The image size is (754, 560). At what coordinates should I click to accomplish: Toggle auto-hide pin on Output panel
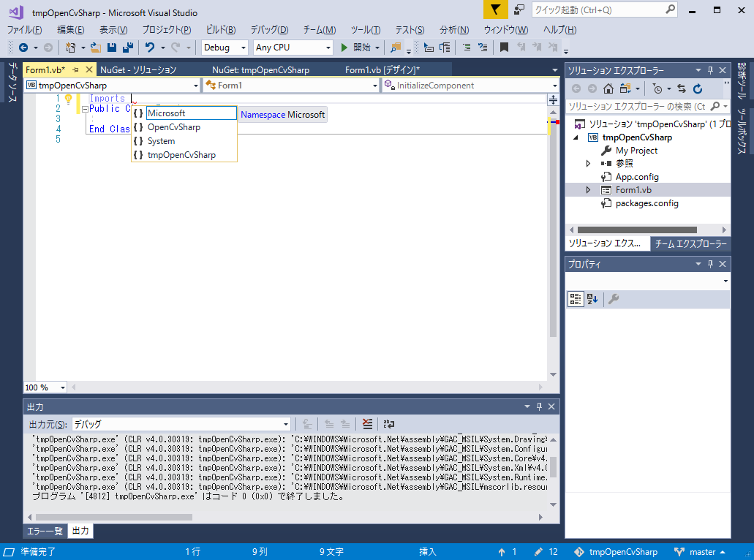pyautogui.click(x=539, y=406)
